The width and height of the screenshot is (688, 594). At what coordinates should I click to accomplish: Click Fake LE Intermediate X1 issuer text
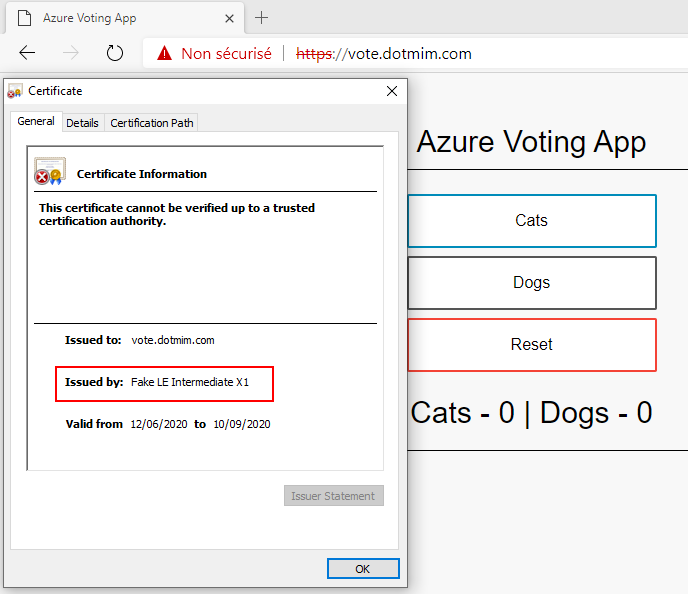point(190,382)
